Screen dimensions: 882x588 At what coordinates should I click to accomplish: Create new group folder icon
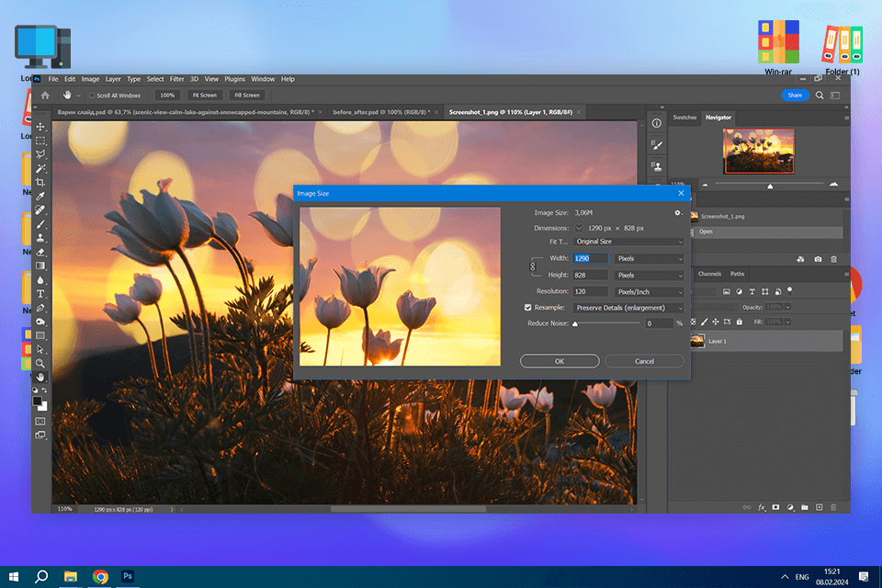[805, 507]
